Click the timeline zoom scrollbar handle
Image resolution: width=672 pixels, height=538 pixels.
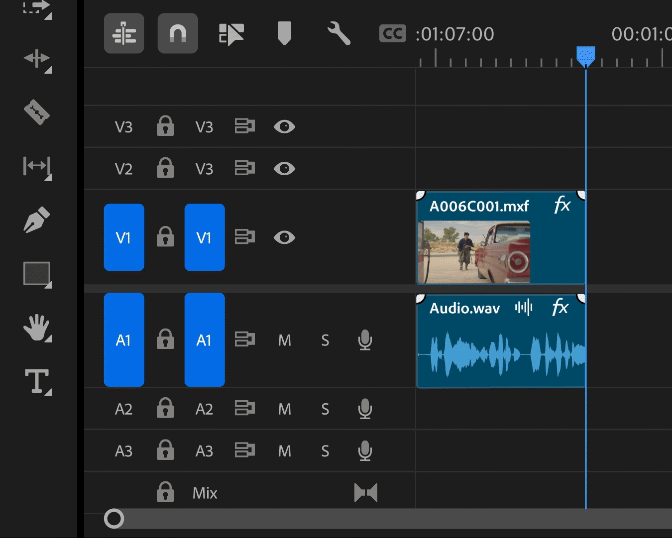coord(114,518)
